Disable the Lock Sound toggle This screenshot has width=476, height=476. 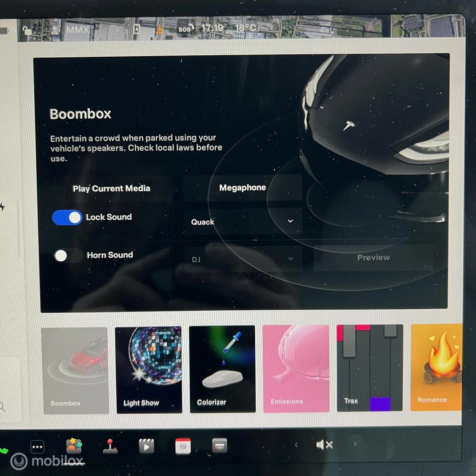[x=67, y=217]
